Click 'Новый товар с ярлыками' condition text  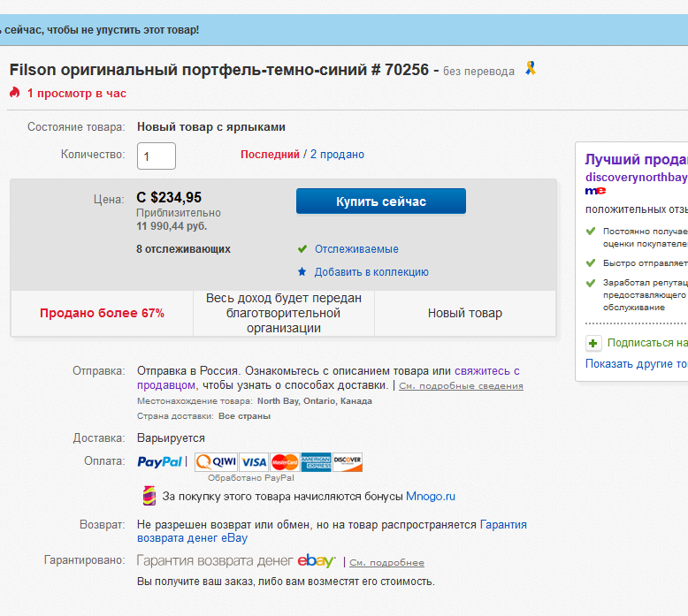[211, 127]
